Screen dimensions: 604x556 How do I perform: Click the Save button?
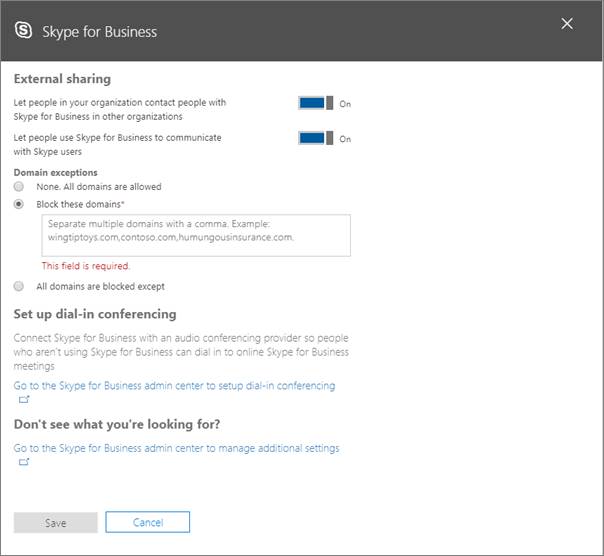click(55, 522)
